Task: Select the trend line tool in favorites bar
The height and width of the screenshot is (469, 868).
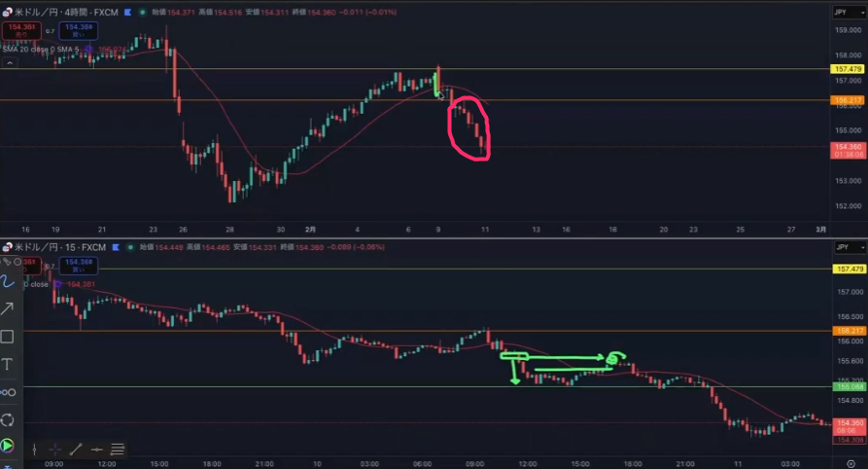Action: coord(76,450)
